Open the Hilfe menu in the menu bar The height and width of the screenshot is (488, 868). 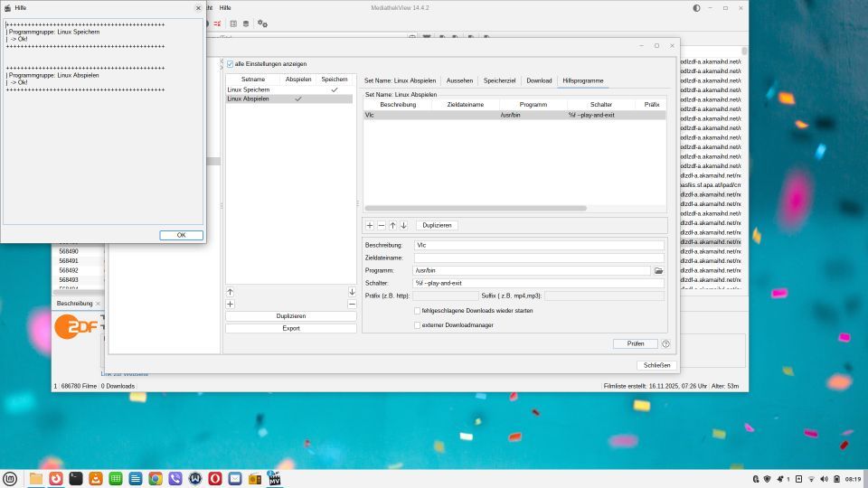click(x=225, y=7)
